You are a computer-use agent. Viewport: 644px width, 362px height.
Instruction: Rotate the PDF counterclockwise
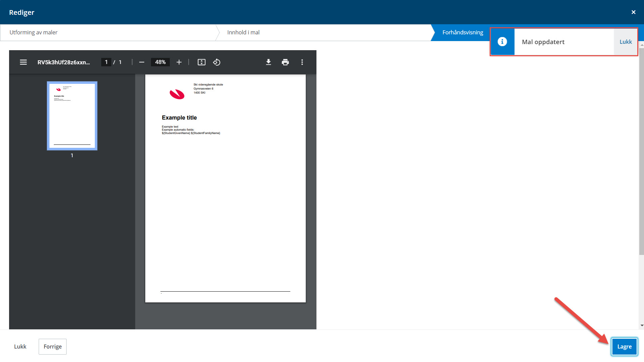tap(217, 62)
